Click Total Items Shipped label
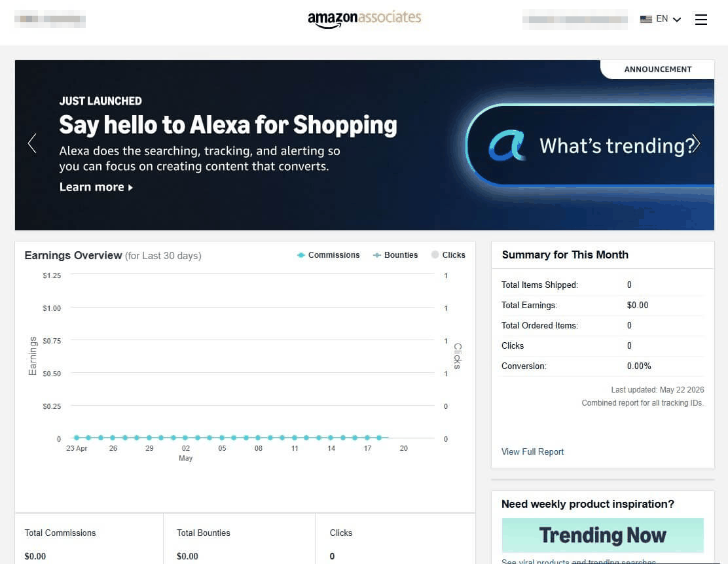This screenshot has height=564, width=728. pyautogui.click(x=539, y=285)
